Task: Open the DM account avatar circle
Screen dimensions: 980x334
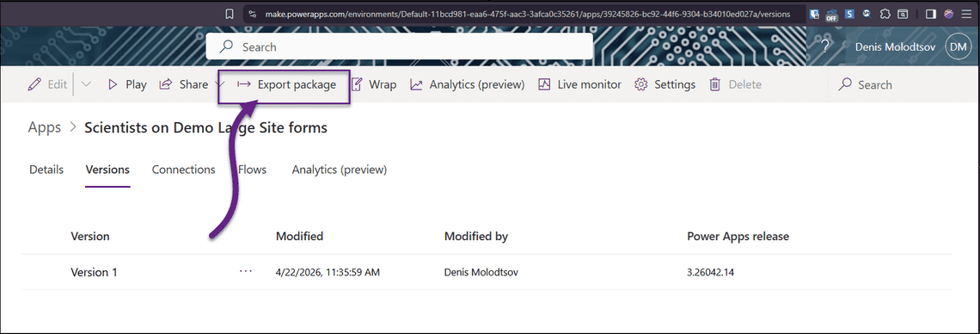Action: click(x=958, y=46)
